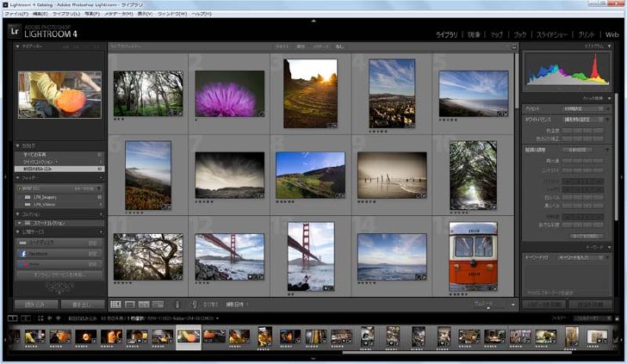Select the Painter spray can tool
This screenshot has width=627, height=364.
177,305
